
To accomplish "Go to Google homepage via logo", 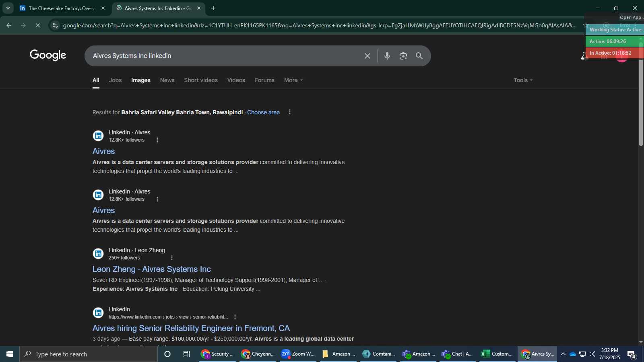I will pos(48,56).
